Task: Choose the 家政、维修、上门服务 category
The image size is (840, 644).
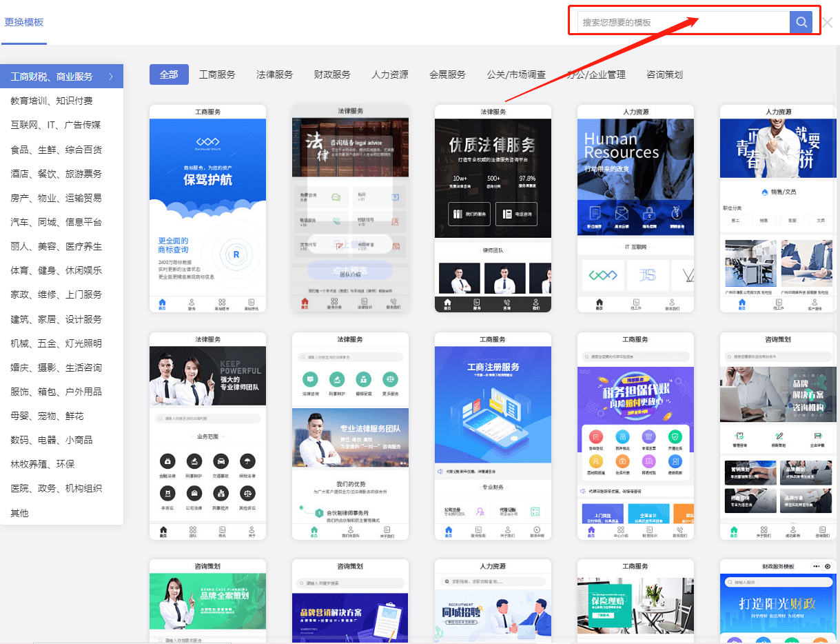Action: [56, 294]
